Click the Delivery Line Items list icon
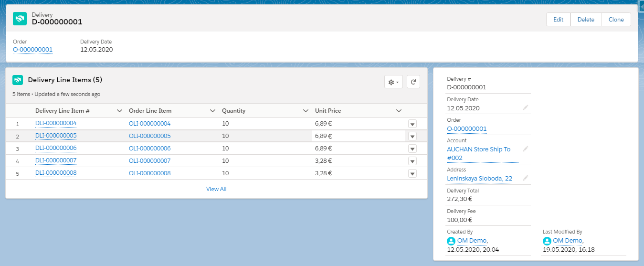 point(18,80)
